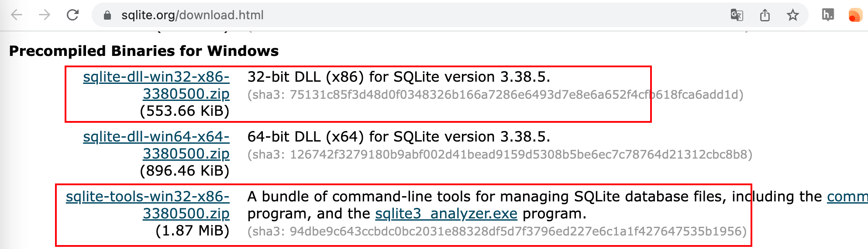Image resolution: width=868 pixels, height=249 pixels.
Task: Click the browser forward arrow
Action: (45, 15)
